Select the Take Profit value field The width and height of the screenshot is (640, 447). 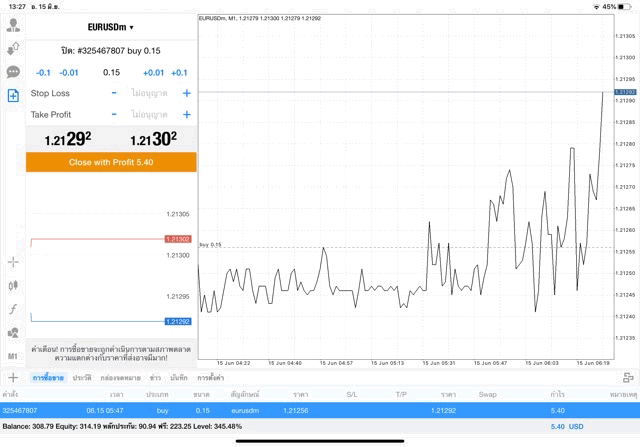click(x=149, y=114)
